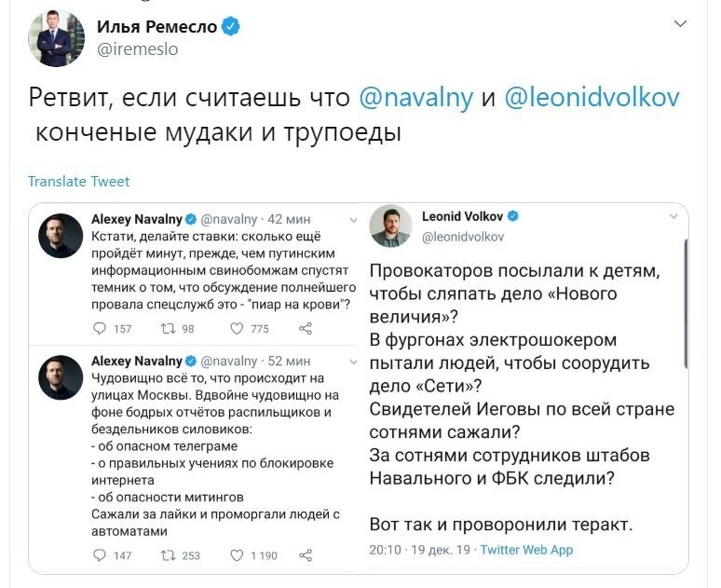Like the Navalny tweet with 1 190 likes
Image resolution: width=721 pixels, height=588 pixels.
pos(237,555)
